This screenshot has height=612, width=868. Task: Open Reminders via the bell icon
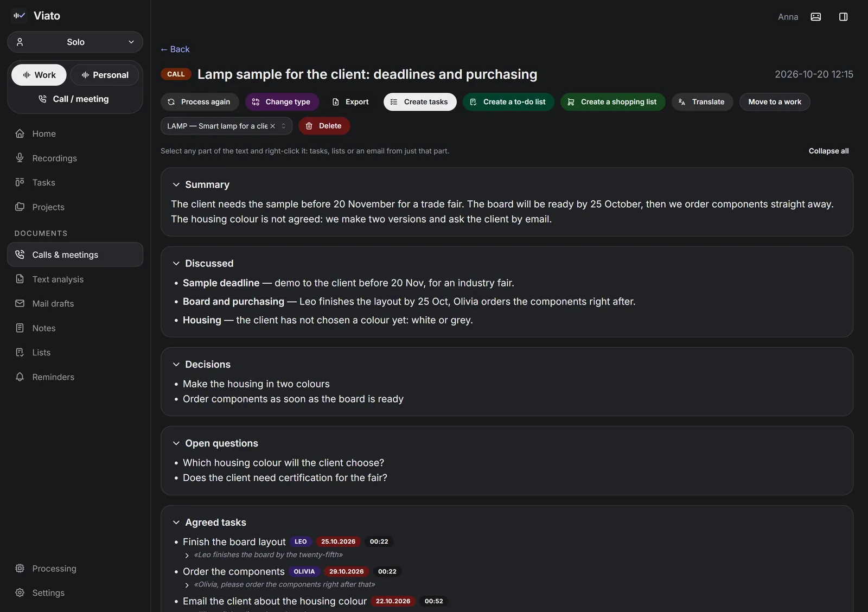(x=20, y=377)
